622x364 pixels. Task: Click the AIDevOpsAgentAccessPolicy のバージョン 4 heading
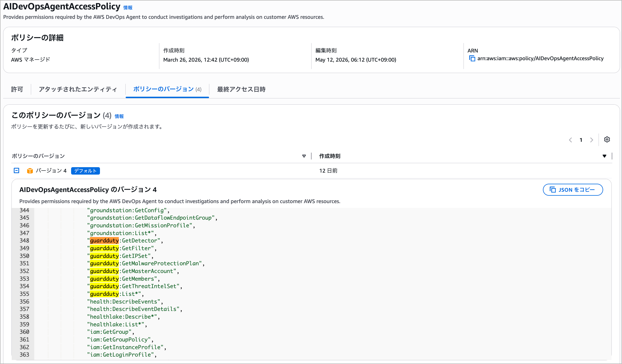pos(88,190)
